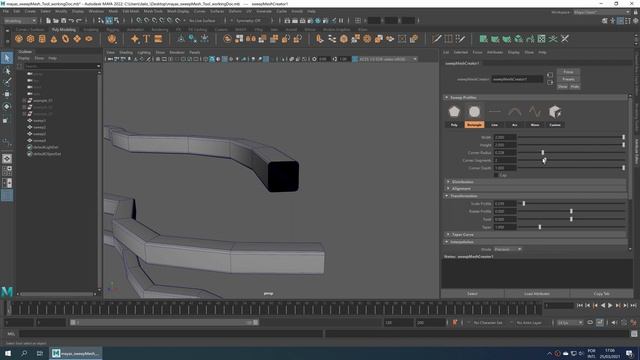This screenshot has height=360, width=640.
Task: Click the Windows Start button
Action: pos(8,353)
